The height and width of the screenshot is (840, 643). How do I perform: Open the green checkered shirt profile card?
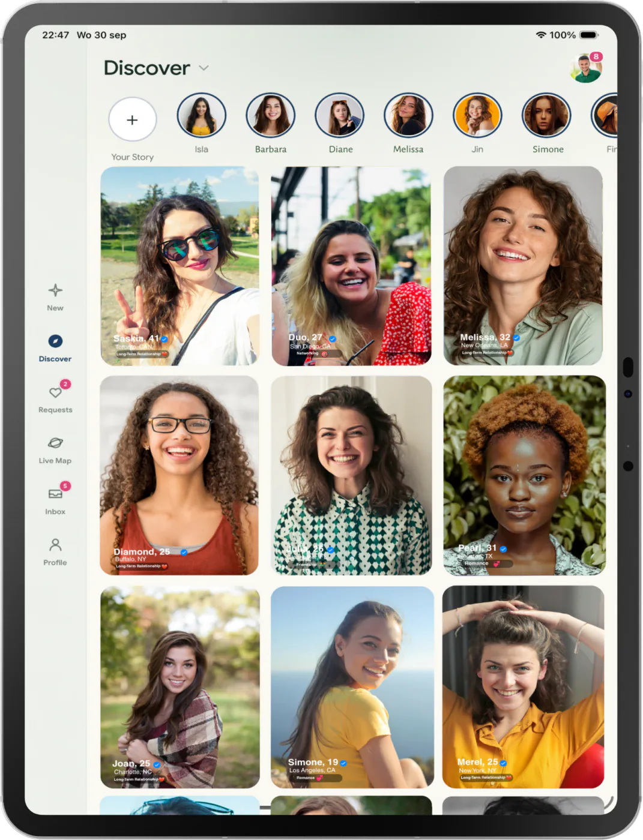[351, 476]
